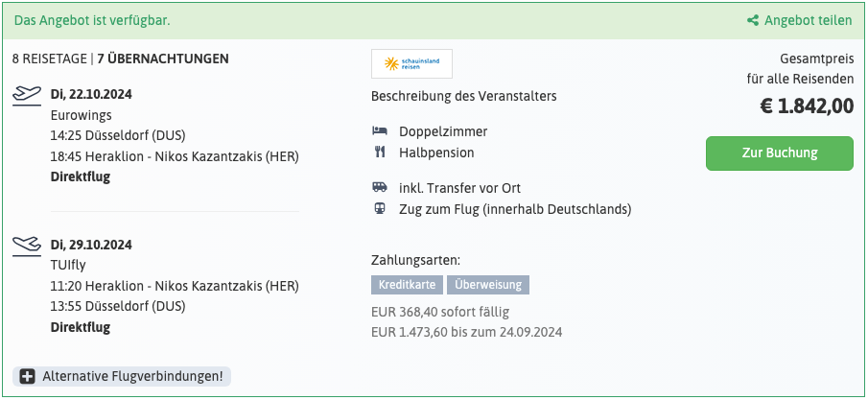The width and height of the screenshot is (868, 400).
Task: Click the share icon next to Angebot teilen
Action: 753,19
